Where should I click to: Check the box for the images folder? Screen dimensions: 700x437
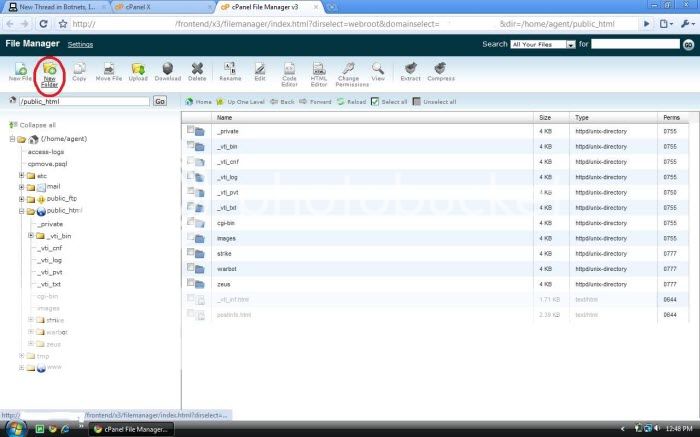coord(190,238)
